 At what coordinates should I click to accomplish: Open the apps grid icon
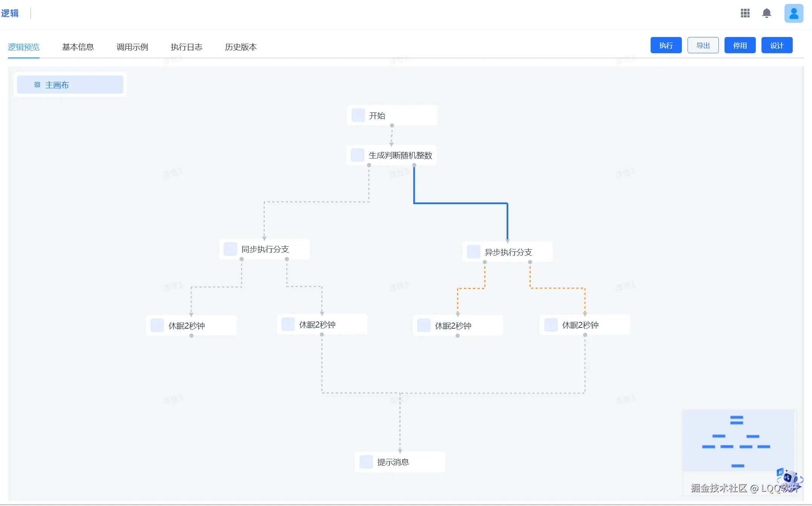[x=745, y=14]
